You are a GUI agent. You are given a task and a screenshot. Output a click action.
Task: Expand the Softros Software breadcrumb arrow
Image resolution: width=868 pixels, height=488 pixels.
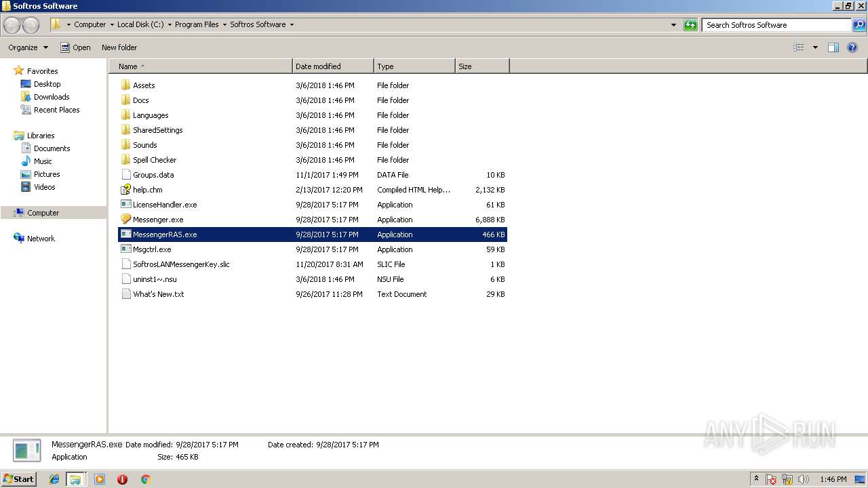tap(292, 25)
